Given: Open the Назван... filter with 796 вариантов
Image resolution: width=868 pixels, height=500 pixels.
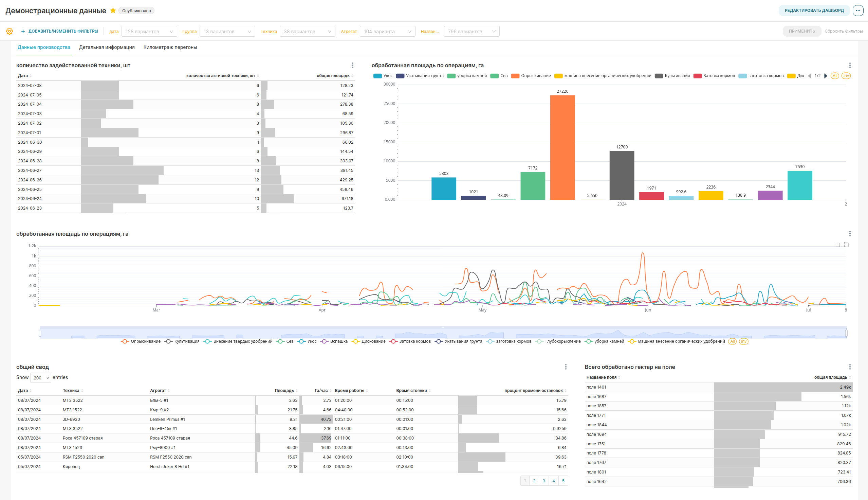Looking at the screenshot, I should (x=472, y=32).
